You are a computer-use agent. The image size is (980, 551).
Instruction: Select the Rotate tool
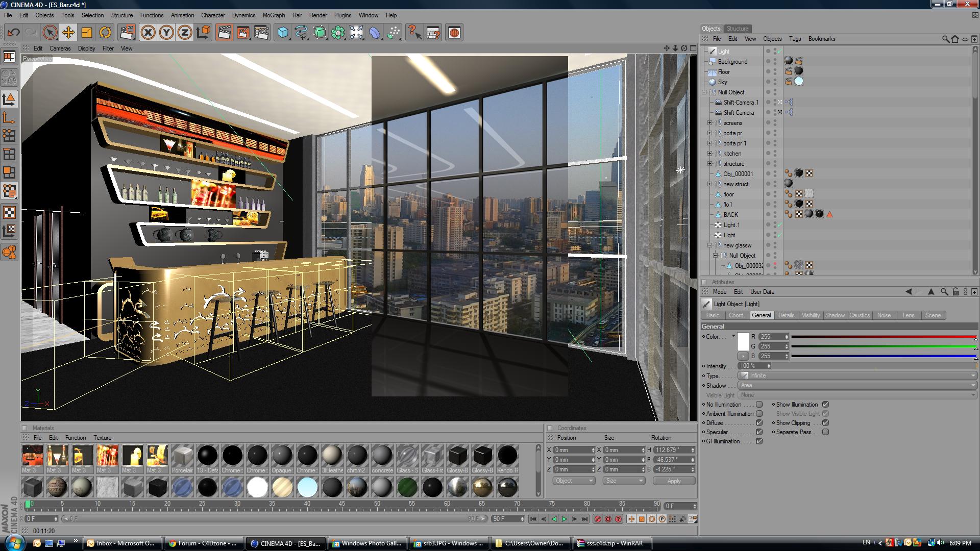105,33
